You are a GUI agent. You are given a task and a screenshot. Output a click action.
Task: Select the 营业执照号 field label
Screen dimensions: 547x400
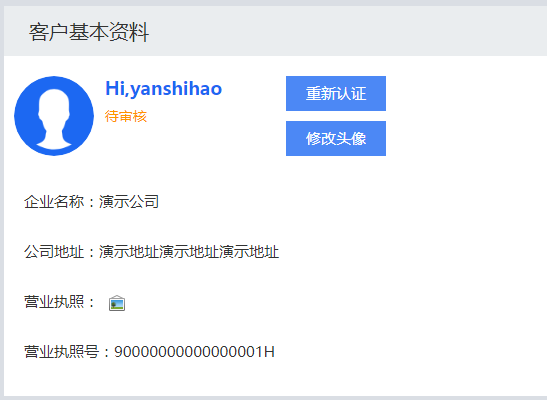62,352
